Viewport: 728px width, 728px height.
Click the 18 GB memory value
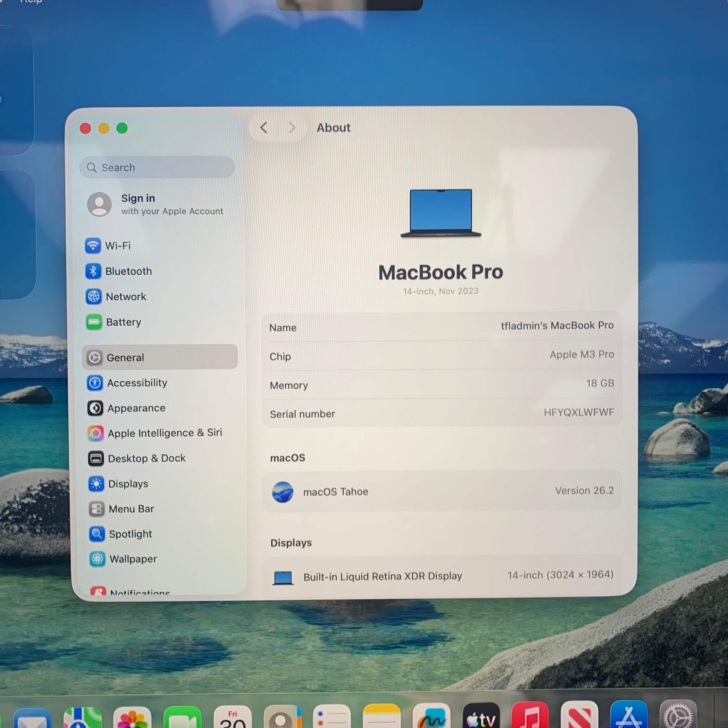coord(600,383)
